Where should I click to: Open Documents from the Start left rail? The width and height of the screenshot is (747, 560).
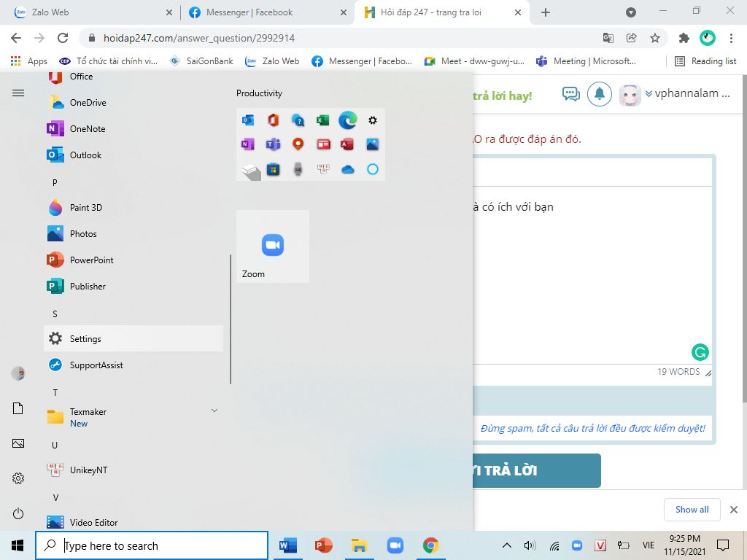pos(18,408)
